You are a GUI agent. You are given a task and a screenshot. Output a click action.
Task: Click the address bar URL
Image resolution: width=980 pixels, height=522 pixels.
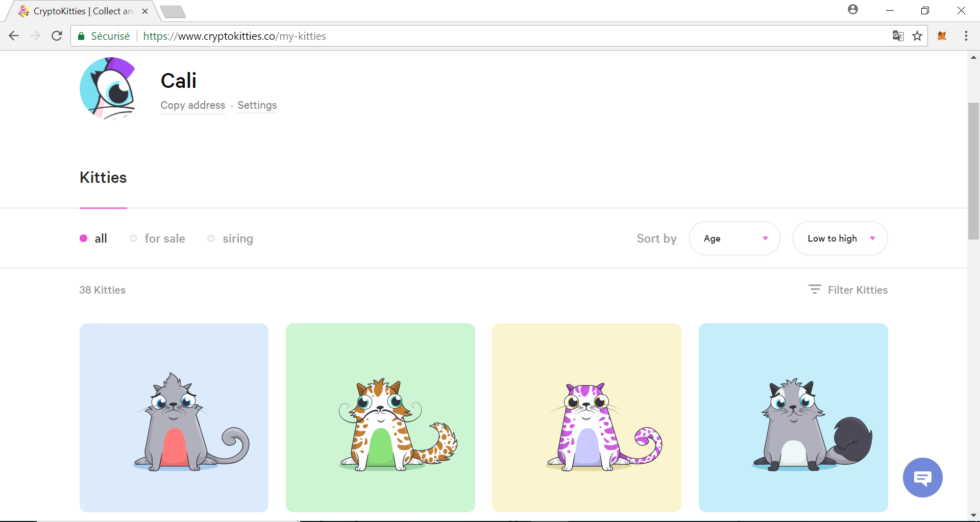234,36
